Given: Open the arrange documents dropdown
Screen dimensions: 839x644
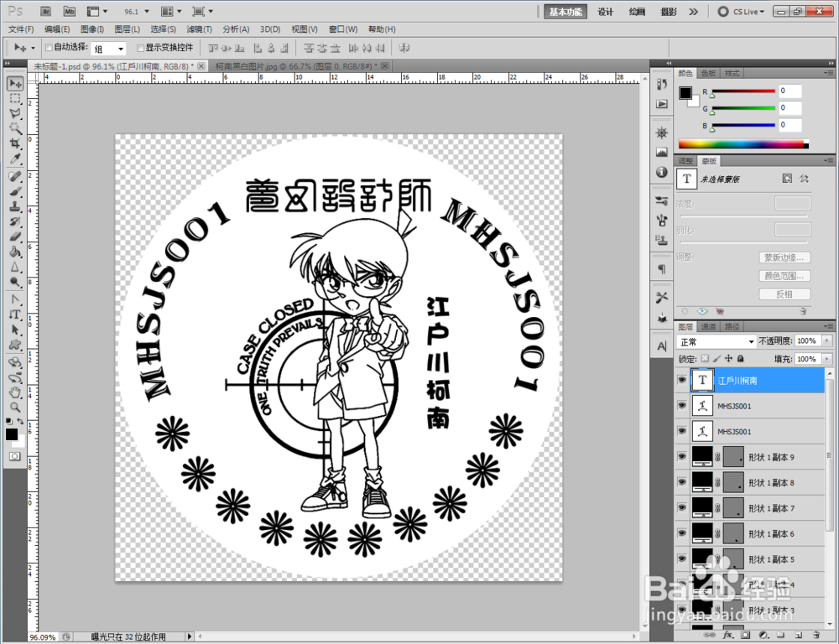Looking at the screenshot, I should pyautogui.click(x=172, y=11).
